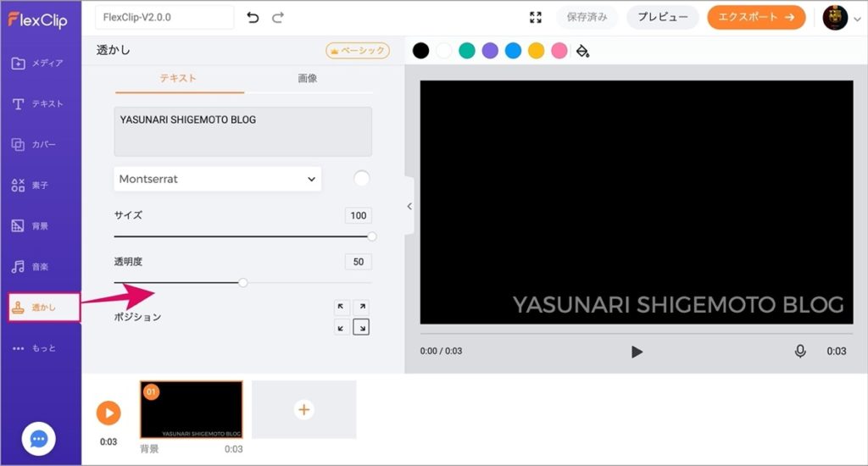Image resolution: width=868 pixels, height=466 pixels.
Task: Click the プレビュー preview button
Action: point(663,17)
